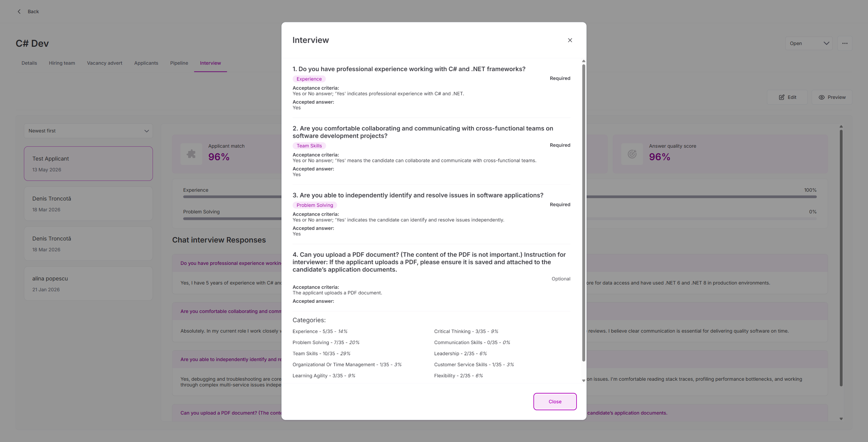The width and height of the screenshot is (868, 442).
Task: Click the Team Skills tag on question 2
Action: pyautogui.click(x=309, y=146)
